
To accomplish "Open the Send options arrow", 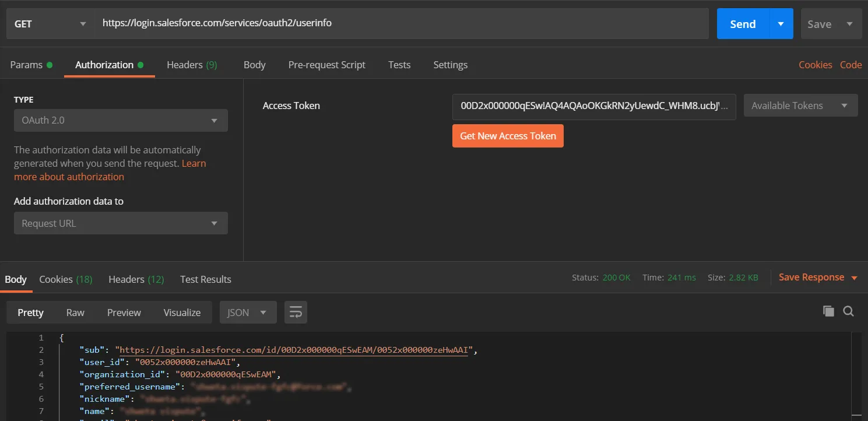I will point(781,24).
